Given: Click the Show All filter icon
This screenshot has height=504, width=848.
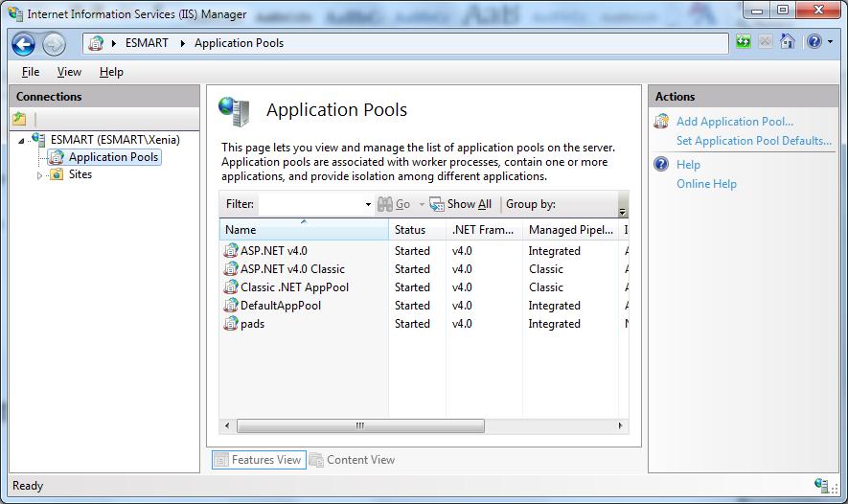Looking at the screenshot, I should pyautogui.click(x=436, y=204).
